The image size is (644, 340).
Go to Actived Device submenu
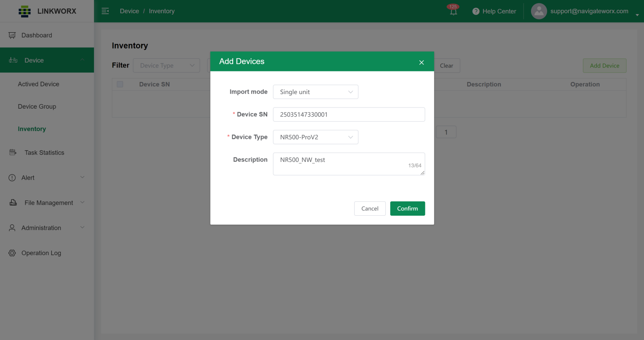38,84
